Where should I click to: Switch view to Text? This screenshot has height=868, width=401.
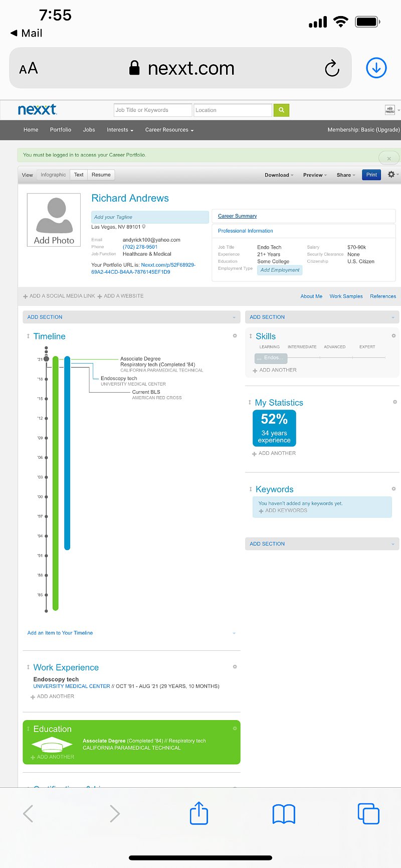click(79, 175)
